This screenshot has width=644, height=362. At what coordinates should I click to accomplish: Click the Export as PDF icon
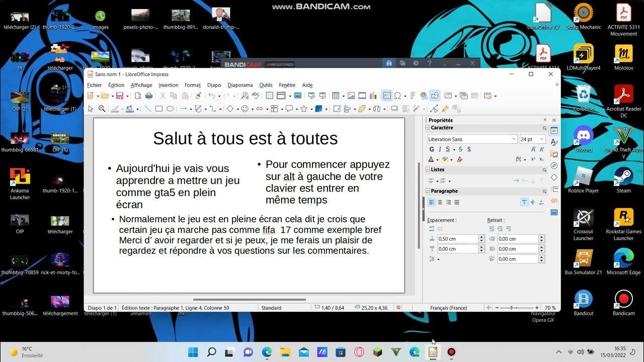(x=138, y=96)
